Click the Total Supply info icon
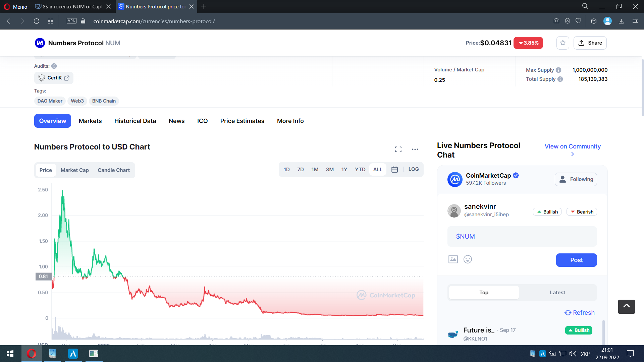 [560, 79]
